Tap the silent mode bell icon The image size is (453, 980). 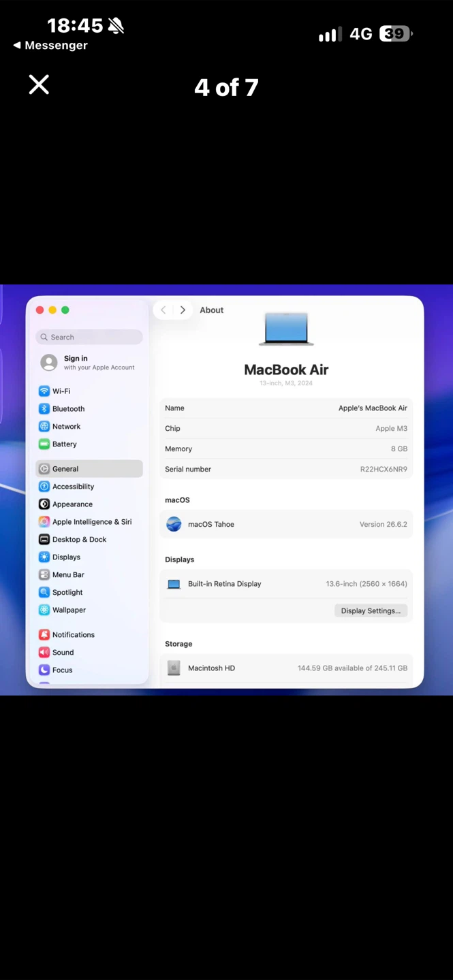click(x=116, y=26)
